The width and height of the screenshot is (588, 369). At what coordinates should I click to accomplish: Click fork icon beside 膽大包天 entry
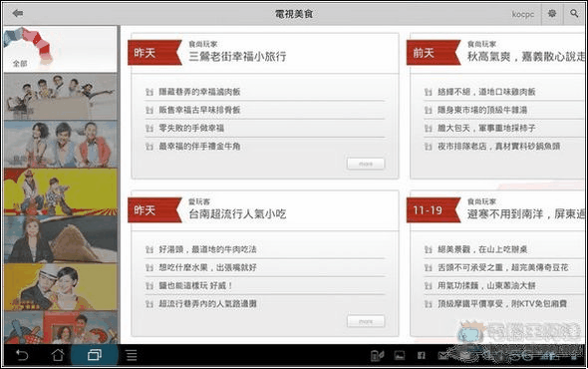(429, 129)
